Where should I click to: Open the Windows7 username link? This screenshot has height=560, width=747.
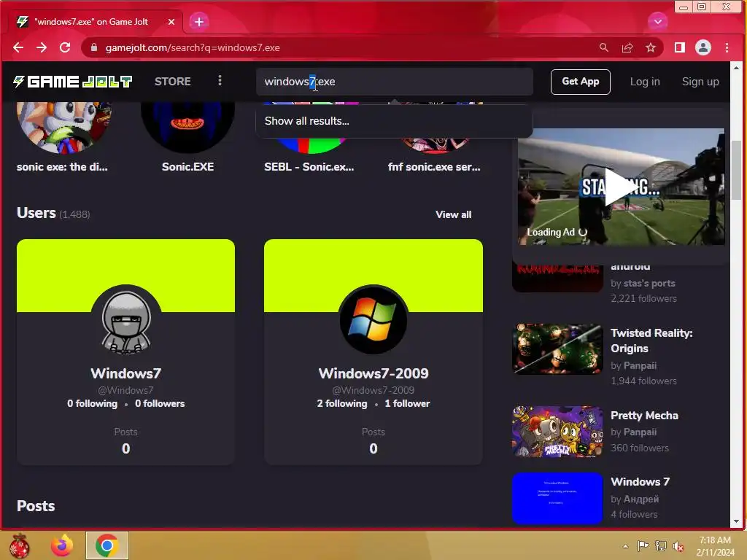click(126, 373)
